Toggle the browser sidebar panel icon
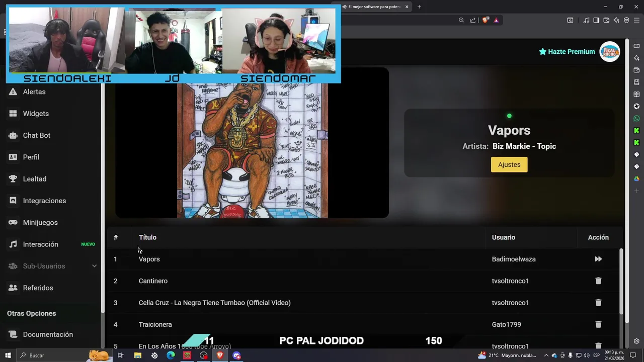Image resolution: width=644 pixels, height=362 pixels. pyautogui.click(x=596, y=20)
